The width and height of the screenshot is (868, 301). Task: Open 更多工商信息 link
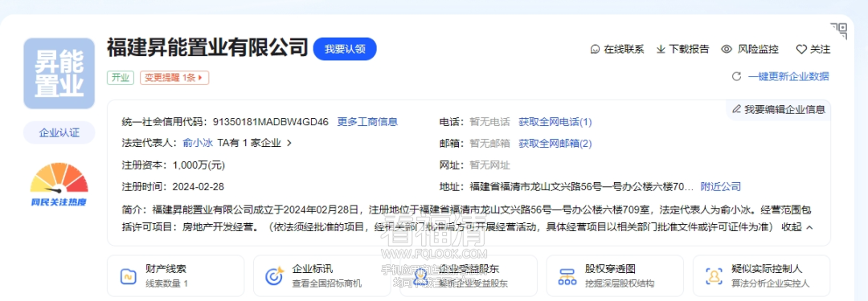tap(367, 122)
